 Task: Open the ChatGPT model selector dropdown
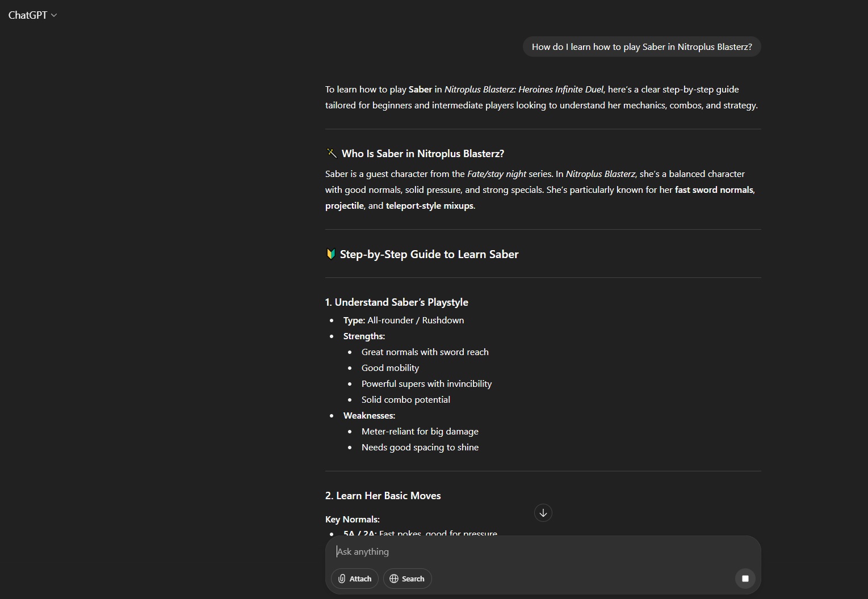click(32, 15)
